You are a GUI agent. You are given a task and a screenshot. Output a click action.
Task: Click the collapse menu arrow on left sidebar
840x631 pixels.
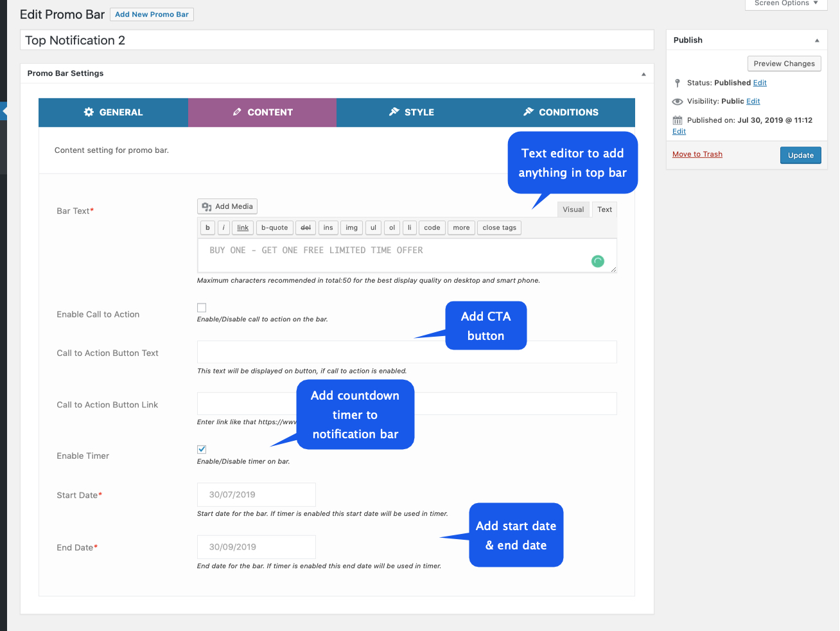(3, 111)
